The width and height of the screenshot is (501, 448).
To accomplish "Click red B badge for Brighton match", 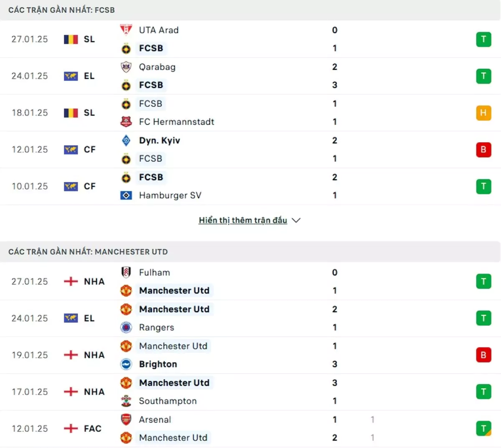I will (483, 355).
